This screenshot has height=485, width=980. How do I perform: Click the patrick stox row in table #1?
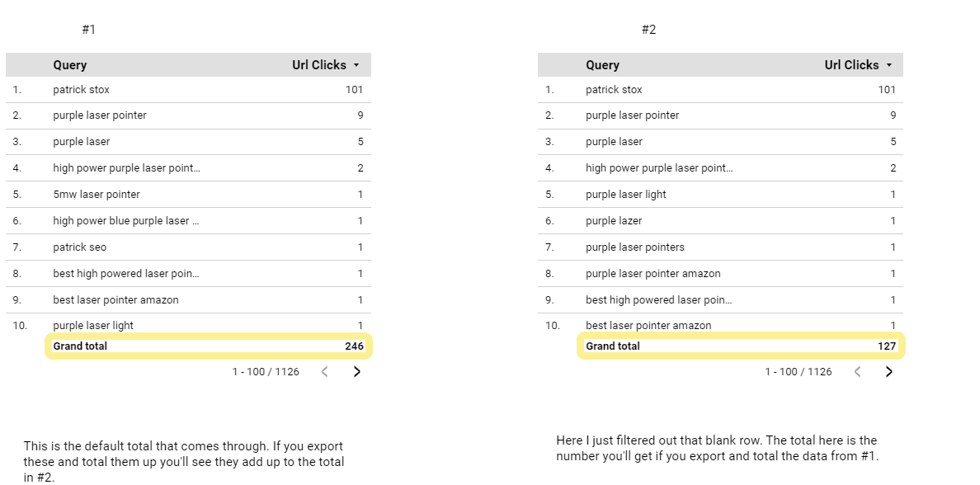[x=188, y=89]
